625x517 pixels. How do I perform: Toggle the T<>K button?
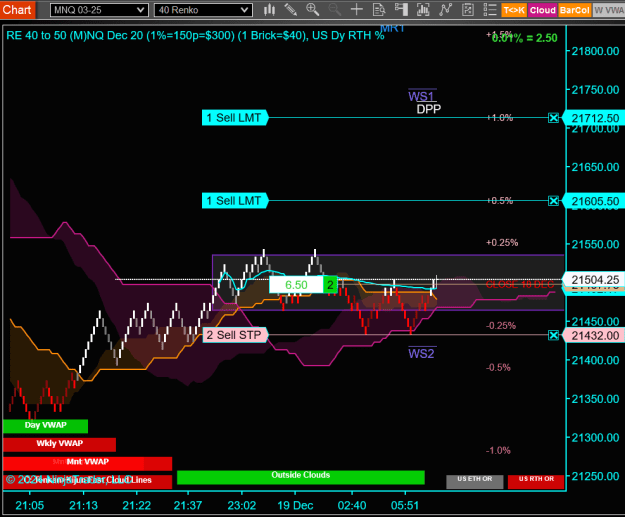pos(514,10)
